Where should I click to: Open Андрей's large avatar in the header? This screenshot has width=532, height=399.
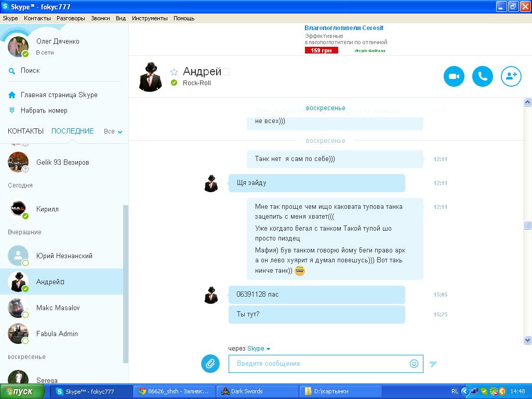point(151,77)
